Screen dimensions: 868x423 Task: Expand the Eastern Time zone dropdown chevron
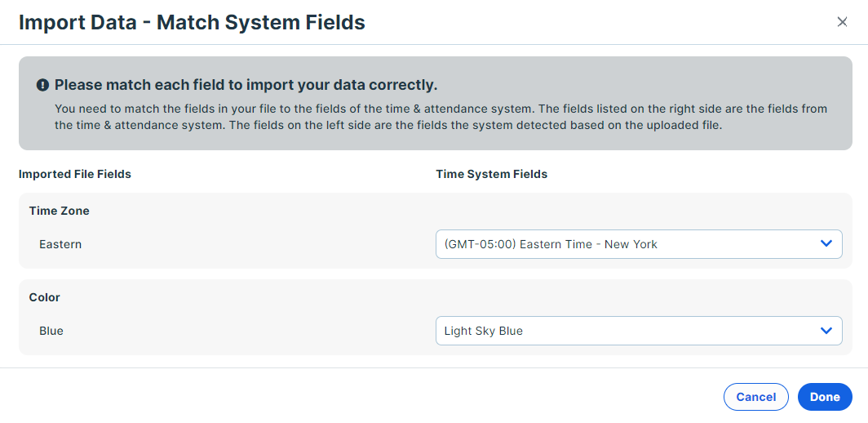pos(826,243)
